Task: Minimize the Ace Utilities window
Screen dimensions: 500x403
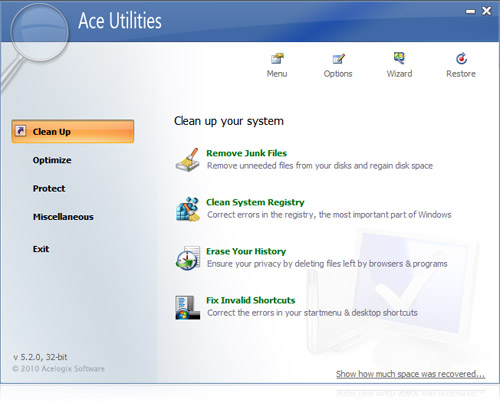Action: 470,12
